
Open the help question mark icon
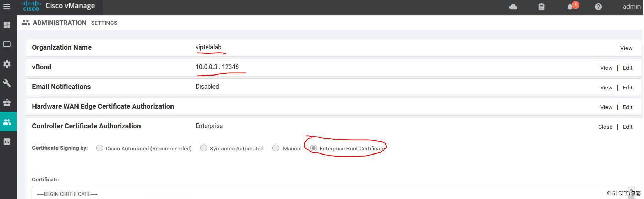point(599,7)
